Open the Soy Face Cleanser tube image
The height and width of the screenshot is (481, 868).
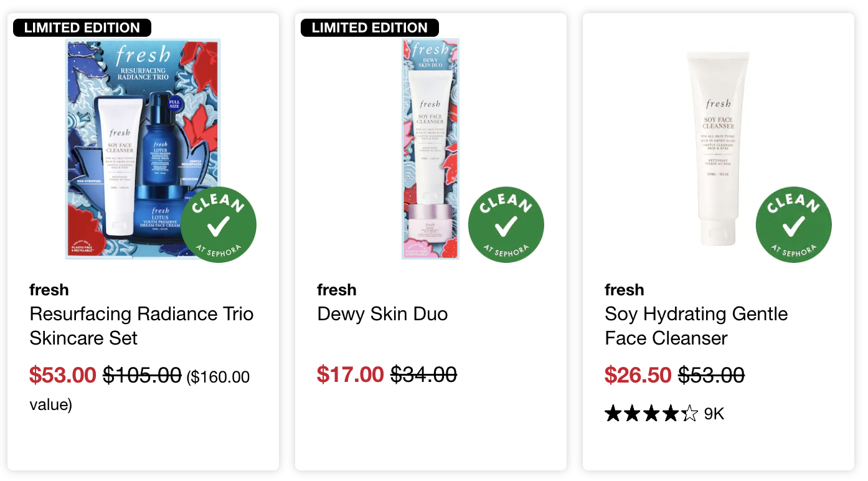(x=718, y=149)
